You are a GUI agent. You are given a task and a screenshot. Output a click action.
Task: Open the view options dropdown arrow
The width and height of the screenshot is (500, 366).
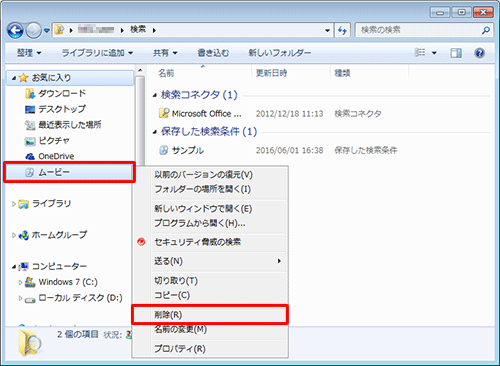coord(434,53)
